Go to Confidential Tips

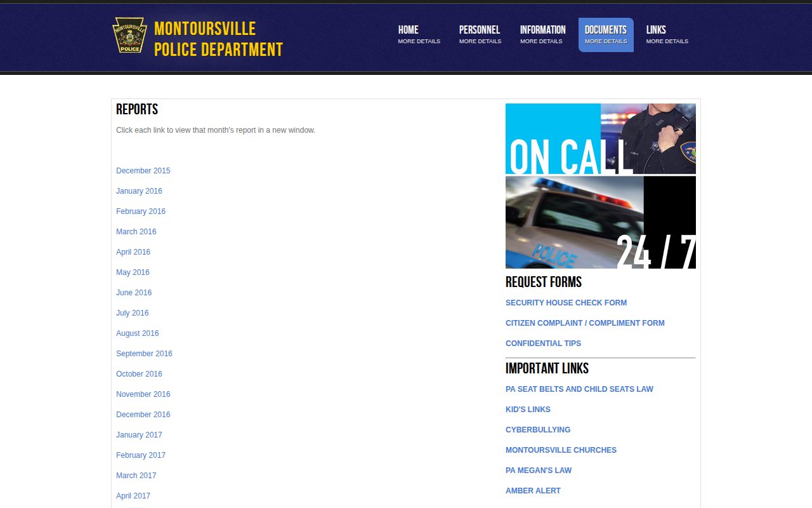[x=543, y=344]
